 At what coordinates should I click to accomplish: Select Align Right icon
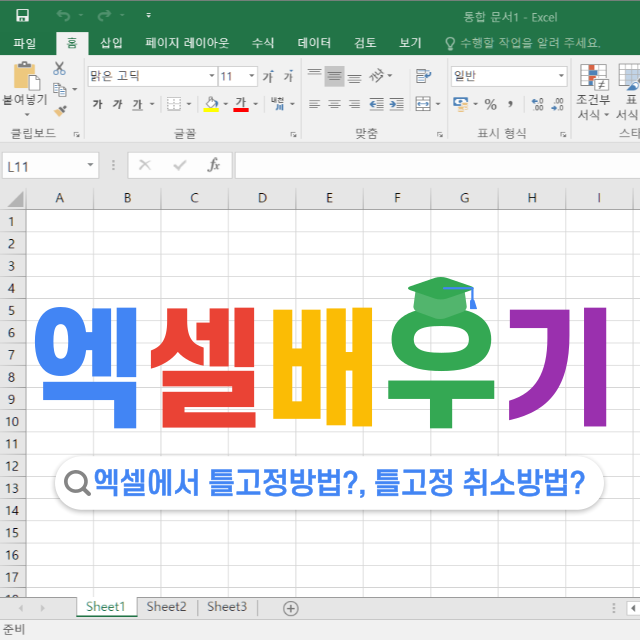354,104
